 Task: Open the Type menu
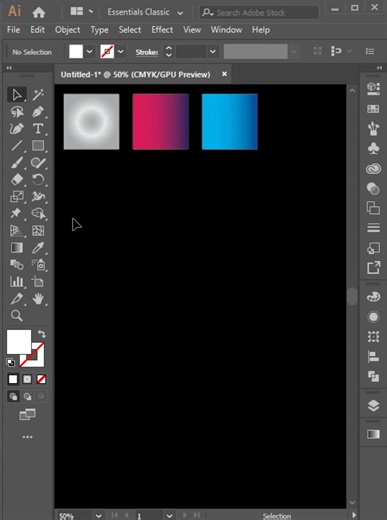pyautogui.click(x=99, y=30)
